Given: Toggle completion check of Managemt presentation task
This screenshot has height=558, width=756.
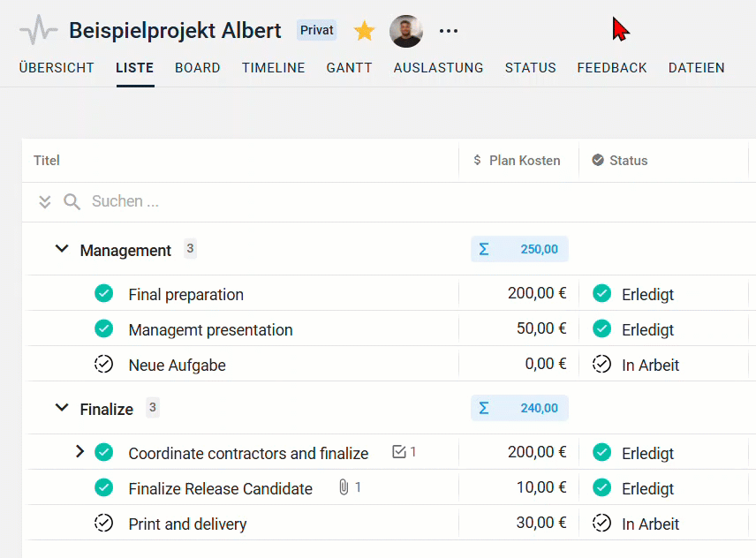Looking at the screenshot, I should coord(103,328).
